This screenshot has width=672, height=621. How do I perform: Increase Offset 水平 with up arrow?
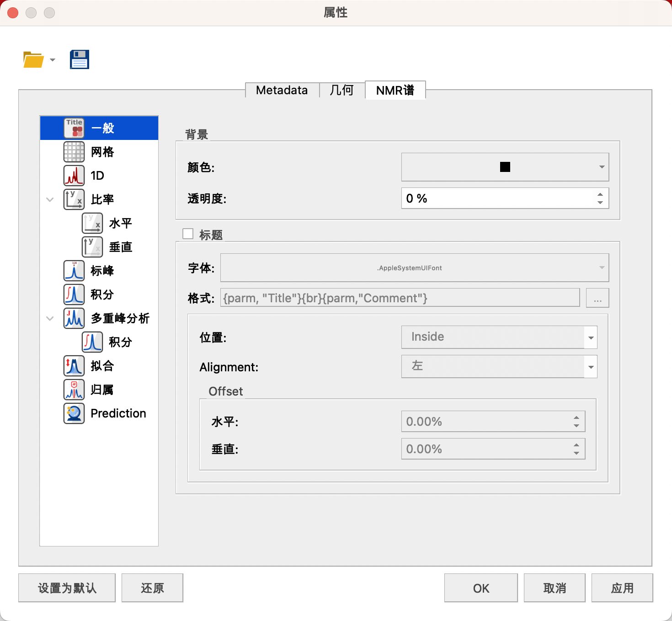(576, 418)
